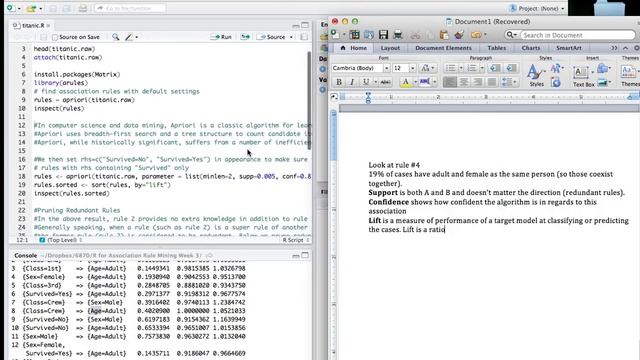Image resolution: width=640 pixels, height=360 pixels.
Task: Click the increase indent icon
Action: pos(511,68)
